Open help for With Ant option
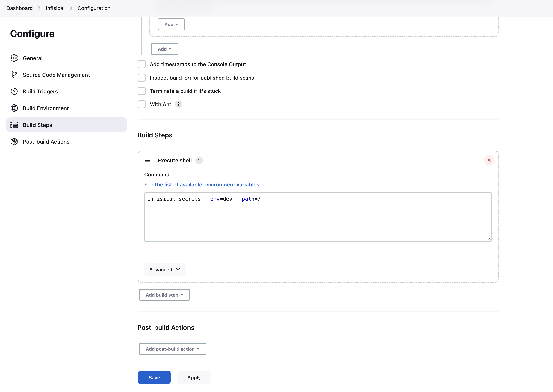The height and width of the screenshot is (392, 553). (x=179, y=104)
